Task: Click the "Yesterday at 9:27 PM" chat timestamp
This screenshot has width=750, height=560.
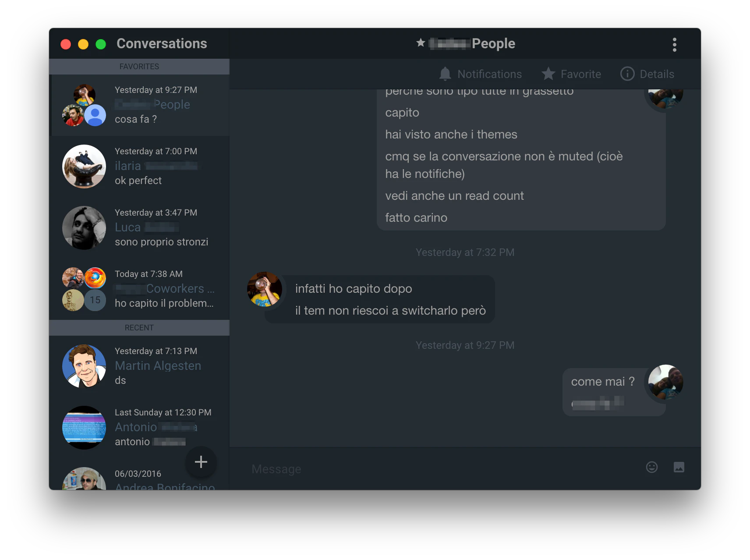Action: [465, 345]
